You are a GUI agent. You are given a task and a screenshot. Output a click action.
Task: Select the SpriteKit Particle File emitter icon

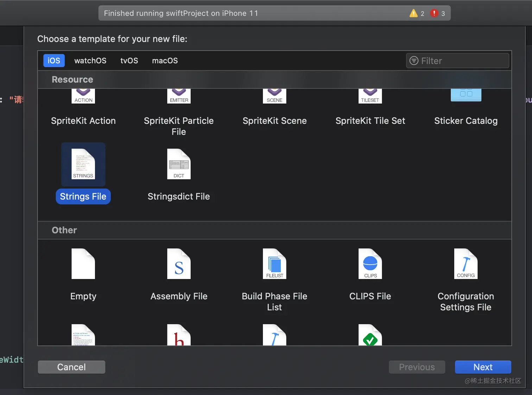[x=179, y=96]
